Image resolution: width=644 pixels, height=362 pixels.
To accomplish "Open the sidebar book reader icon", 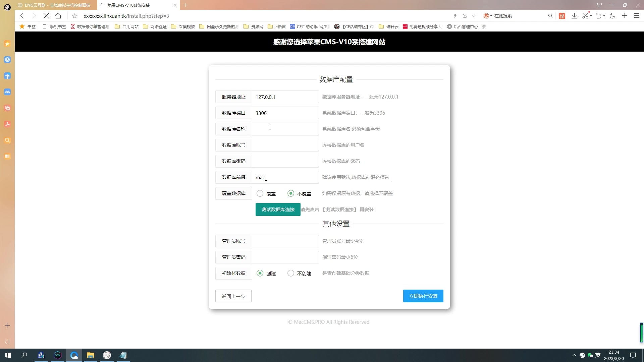I will pyautogui.click(x=7, y=156).
